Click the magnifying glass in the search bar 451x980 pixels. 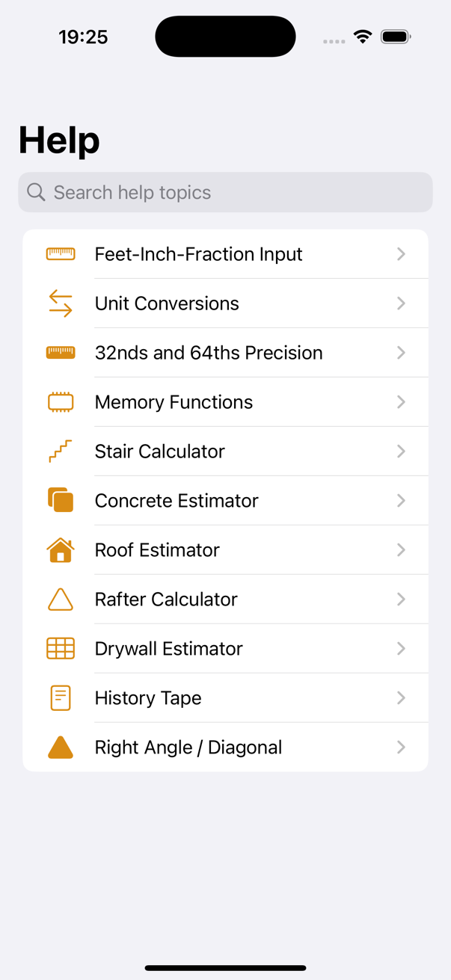tap(35, 192)
